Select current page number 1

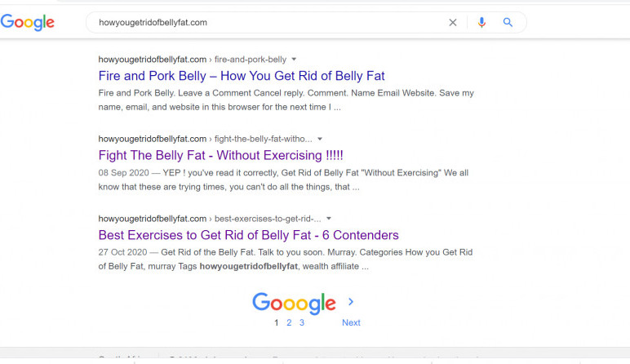point(277,323)
